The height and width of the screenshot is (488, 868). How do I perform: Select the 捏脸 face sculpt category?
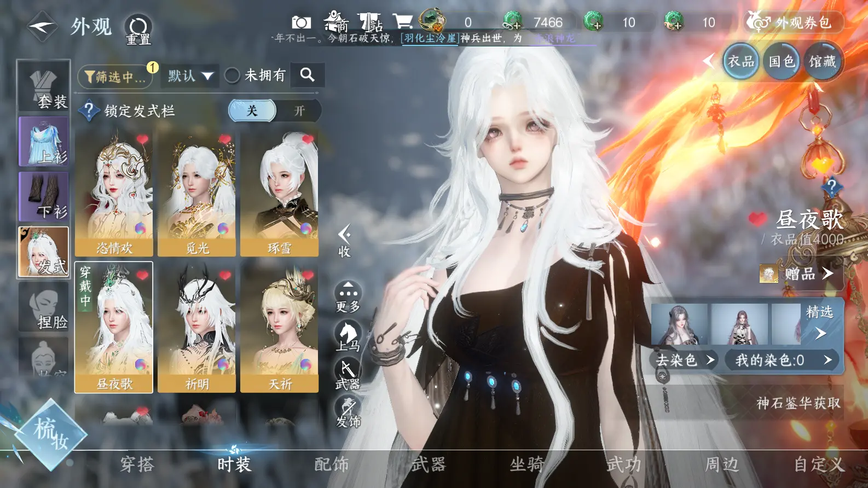pos(44,307)
